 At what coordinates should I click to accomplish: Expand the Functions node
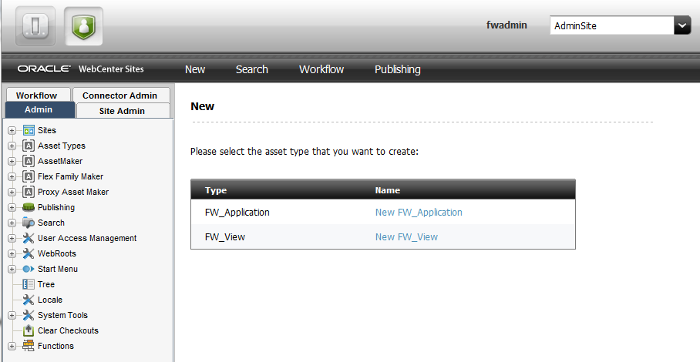(x=12, y=346)
